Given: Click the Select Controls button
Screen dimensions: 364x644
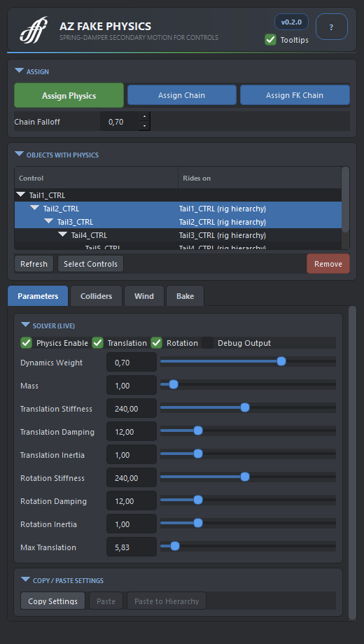Looking at the screenshot, I should tap(90, 264).
